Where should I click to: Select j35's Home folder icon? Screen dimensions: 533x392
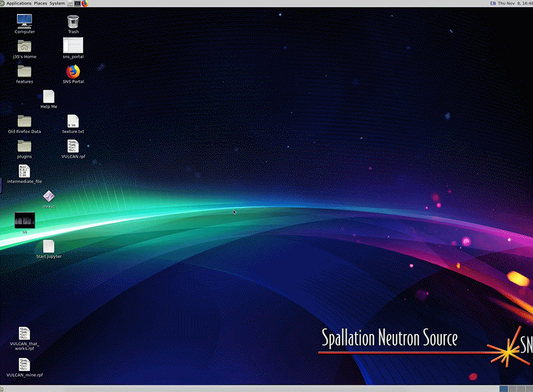[x=24, y=47]
